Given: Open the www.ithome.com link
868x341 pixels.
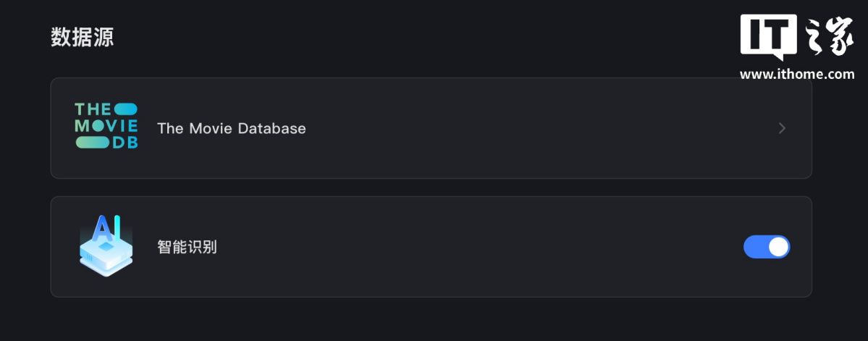Looking at the screenshot, I should pyautogui.click(x=796, y=74).
